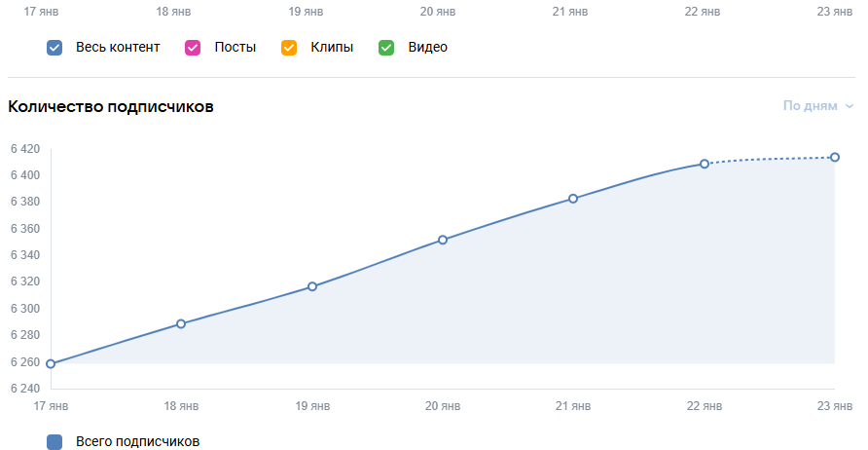This screenshot has height=450, width=868.
Task: Select the 17 янв data point on chart
Action: [x=51, y=364]
